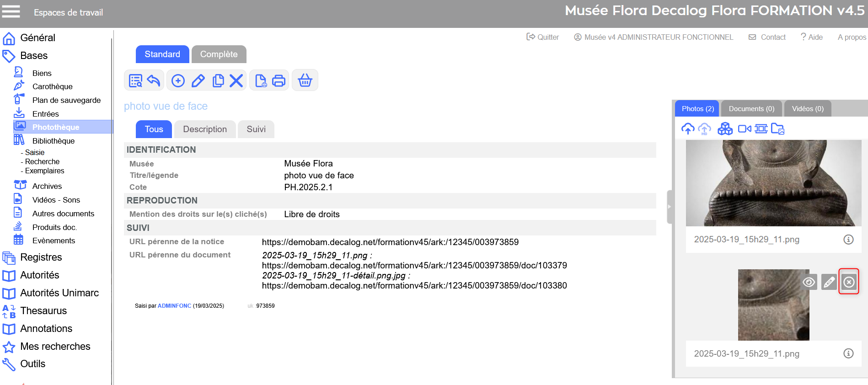
Task: Select the Tous tab
Action: click(154, 129)
